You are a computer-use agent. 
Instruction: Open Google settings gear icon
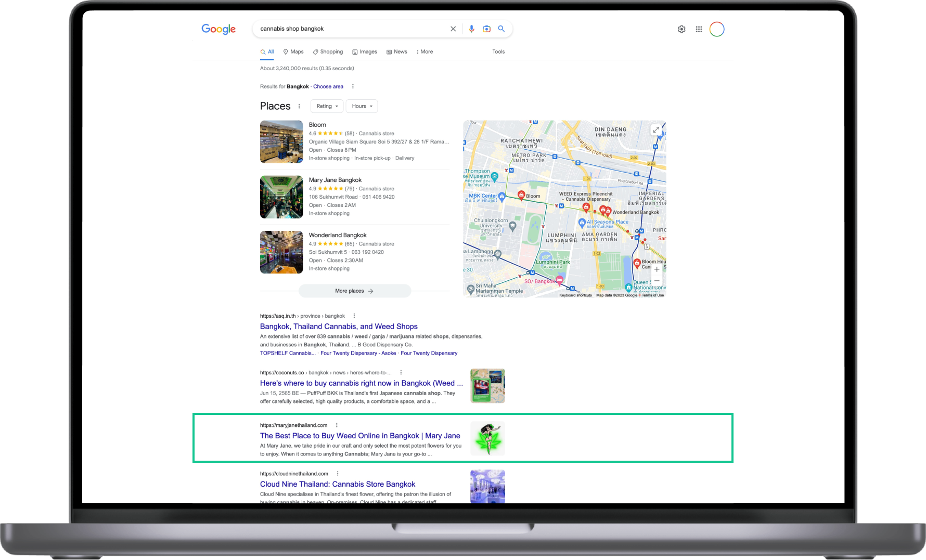pos(681,29)
